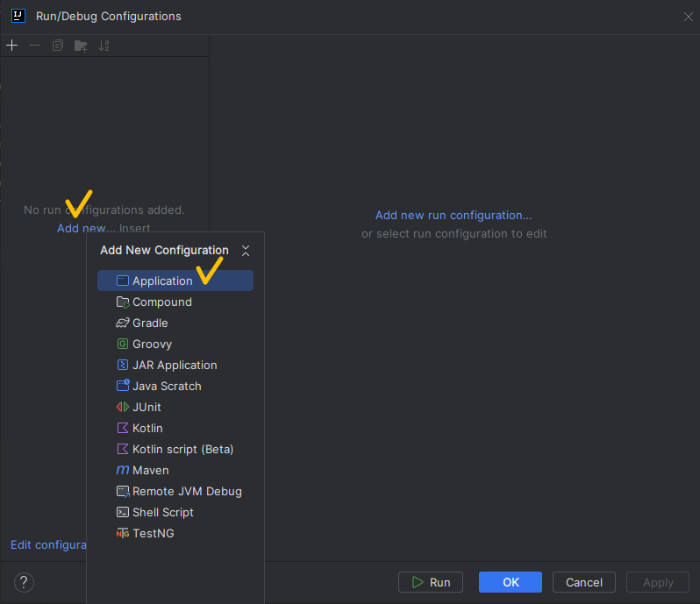Click the JAR Application icon

click(122, 365)
